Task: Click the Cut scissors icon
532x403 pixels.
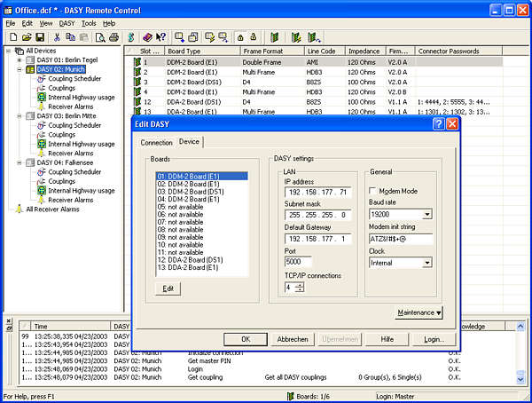Action: pyautogui.click(x=57, y=37)
